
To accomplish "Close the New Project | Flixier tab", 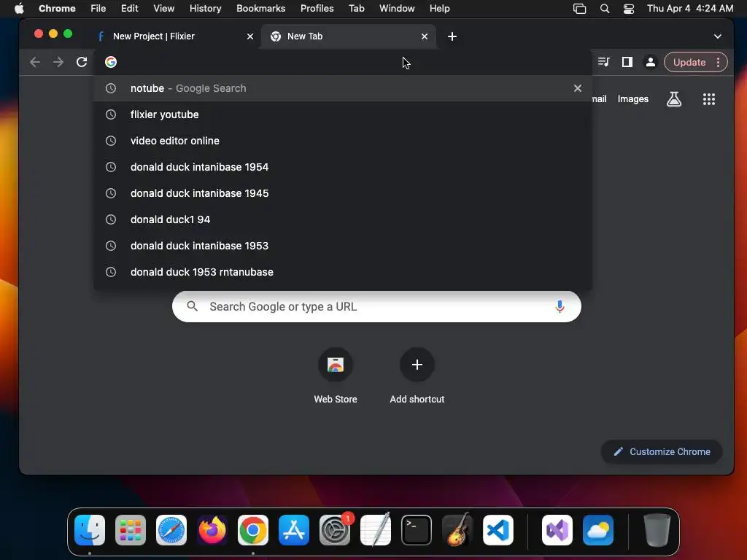I will click(250, 36).
